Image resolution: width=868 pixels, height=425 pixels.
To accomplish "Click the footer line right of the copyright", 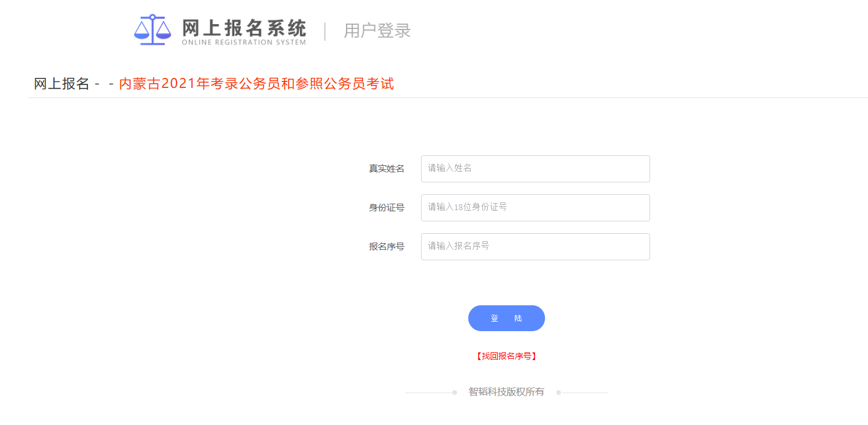I will [x=585, y=393].
